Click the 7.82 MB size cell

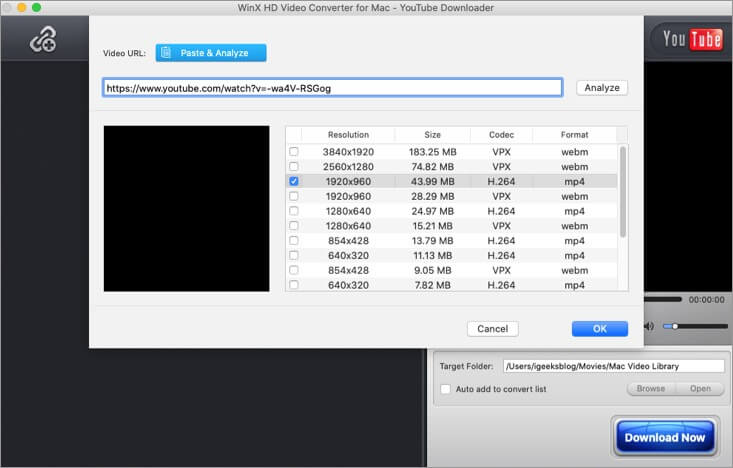pos(432,285)
